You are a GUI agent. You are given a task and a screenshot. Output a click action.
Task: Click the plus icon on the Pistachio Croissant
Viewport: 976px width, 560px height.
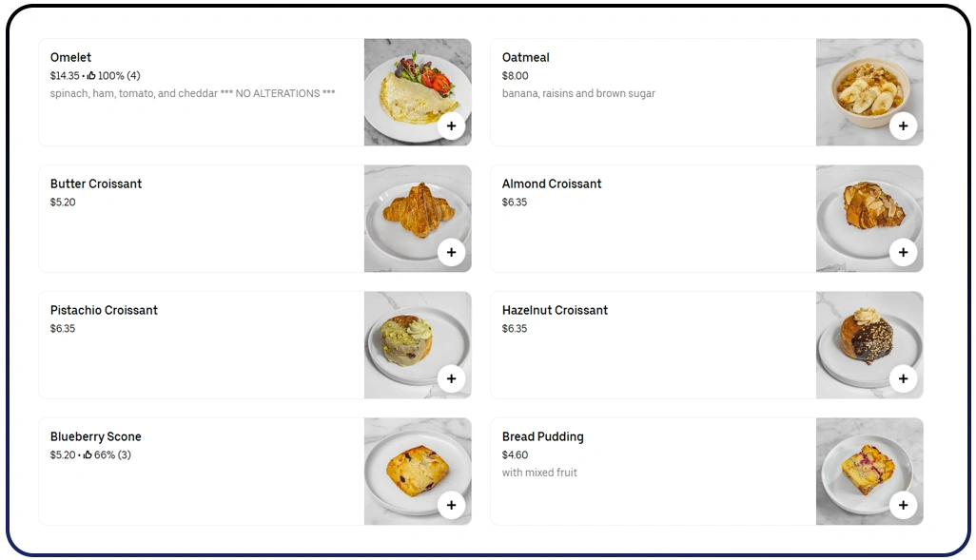click(x=451, y=378)
